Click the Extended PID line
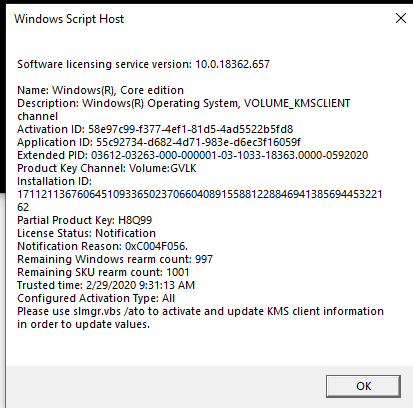 193,155
